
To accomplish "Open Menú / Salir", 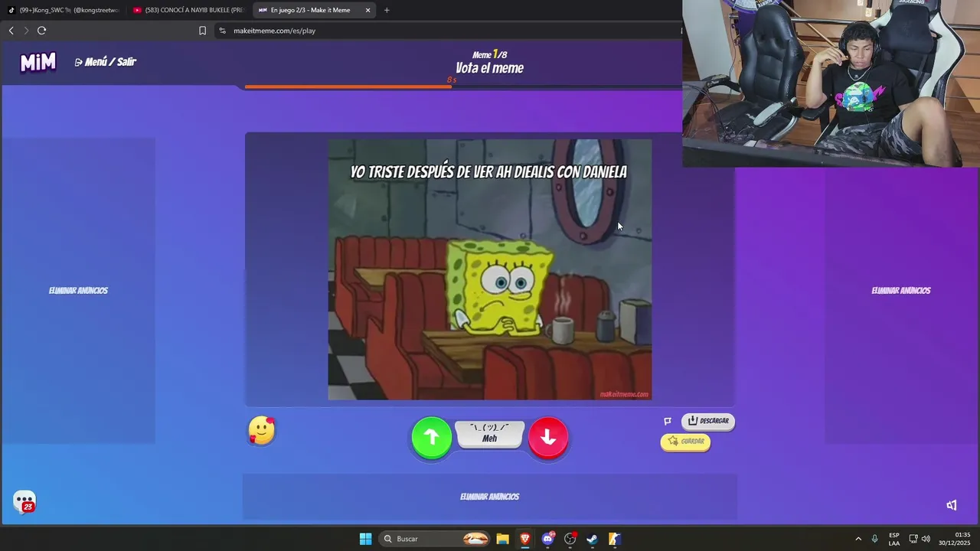I will click(x=106, y=62).
